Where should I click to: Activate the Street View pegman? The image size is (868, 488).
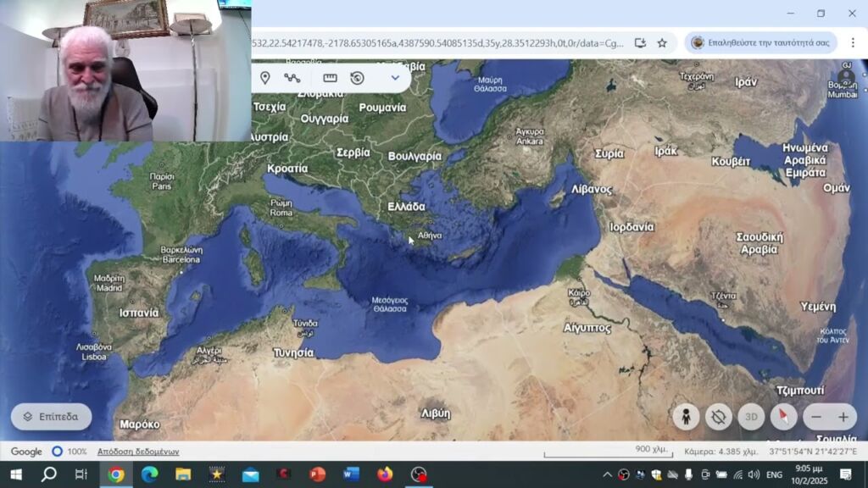coord(686,417)
